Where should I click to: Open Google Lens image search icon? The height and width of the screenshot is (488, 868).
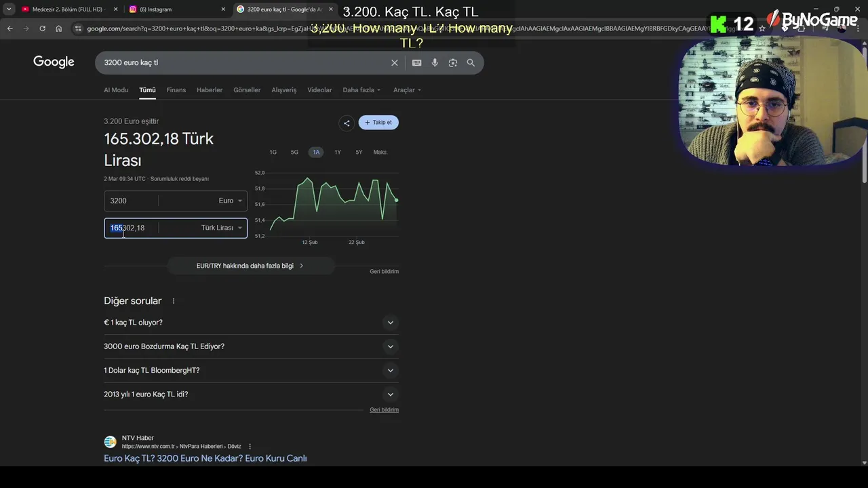click(452, 62)
